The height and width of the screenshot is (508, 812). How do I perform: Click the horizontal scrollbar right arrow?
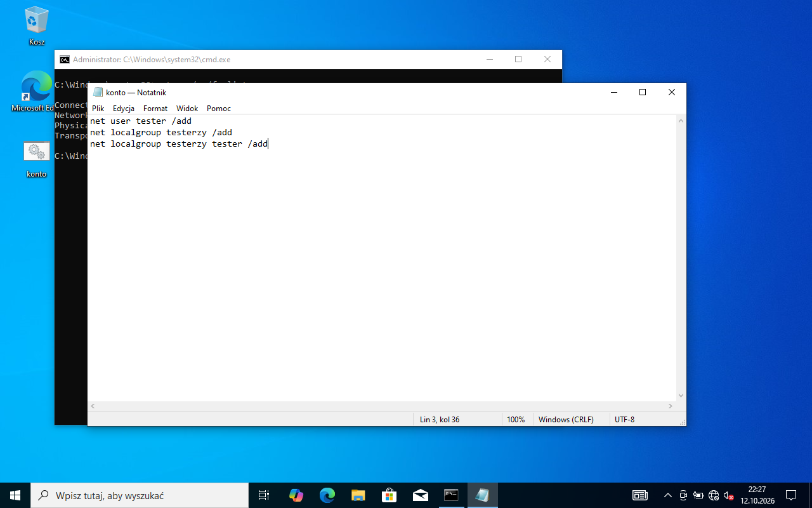670,406
